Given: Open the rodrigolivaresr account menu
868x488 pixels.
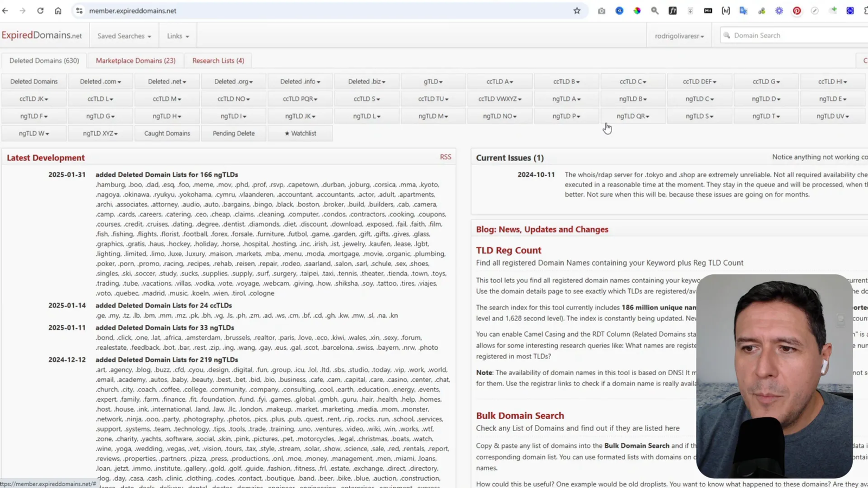Looking at the screenshot, I should coord(679,36).
